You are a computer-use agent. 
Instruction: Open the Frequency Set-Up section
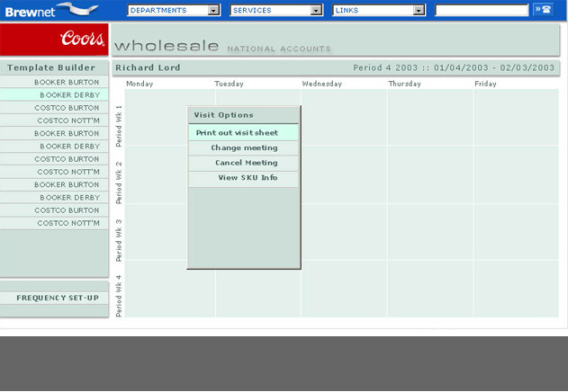pos(56,298)
